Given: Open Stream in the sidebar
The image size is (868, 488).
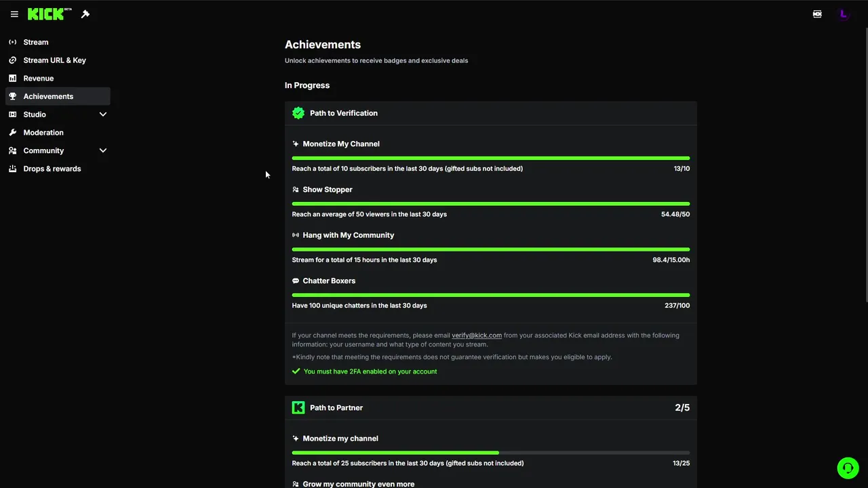Looking at the screenshot, I should pyautogui.click(x=35, y=42).
